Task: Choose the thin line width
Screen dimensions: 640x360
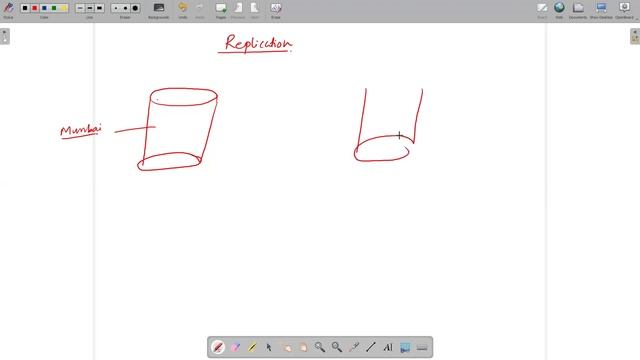Action: 80,8
